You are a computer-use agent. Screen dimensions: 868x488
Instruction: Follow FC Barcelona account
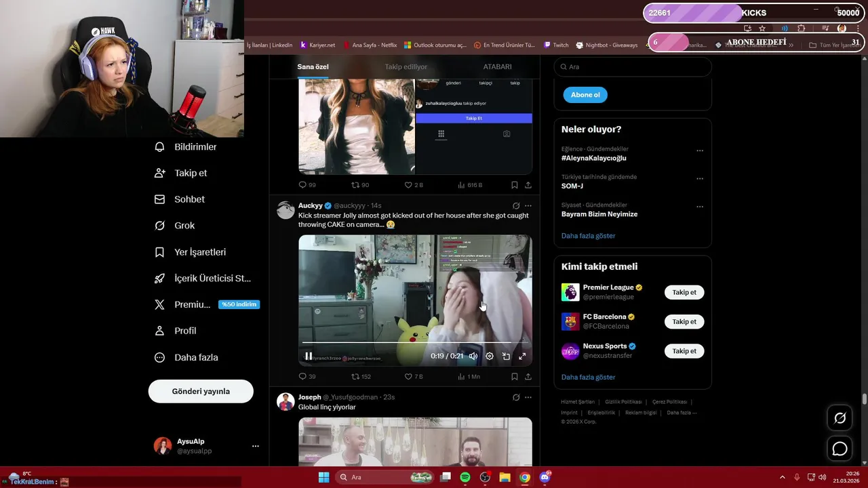tap(684, 322)
